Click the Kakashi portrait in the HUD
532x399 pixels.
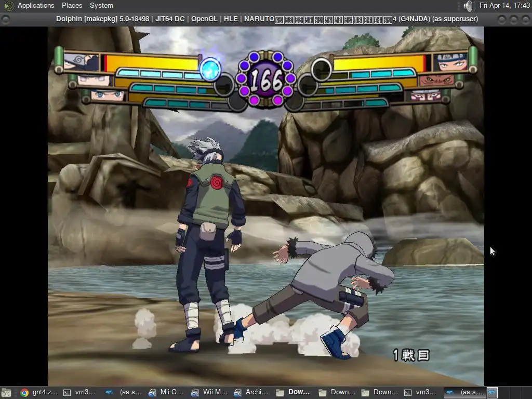(81, 62)
